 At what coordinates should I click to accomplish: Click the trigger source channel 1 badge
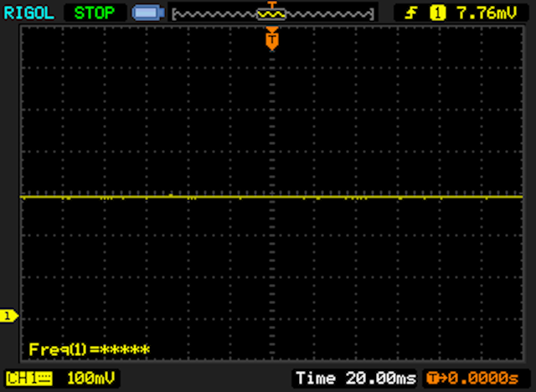[x=437, y=13]
